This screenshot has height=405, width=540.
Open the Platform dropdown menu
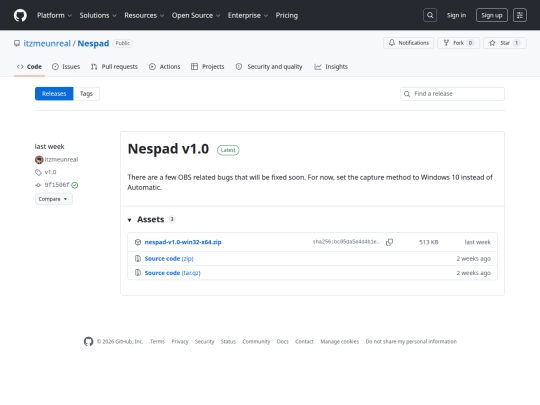54,15
